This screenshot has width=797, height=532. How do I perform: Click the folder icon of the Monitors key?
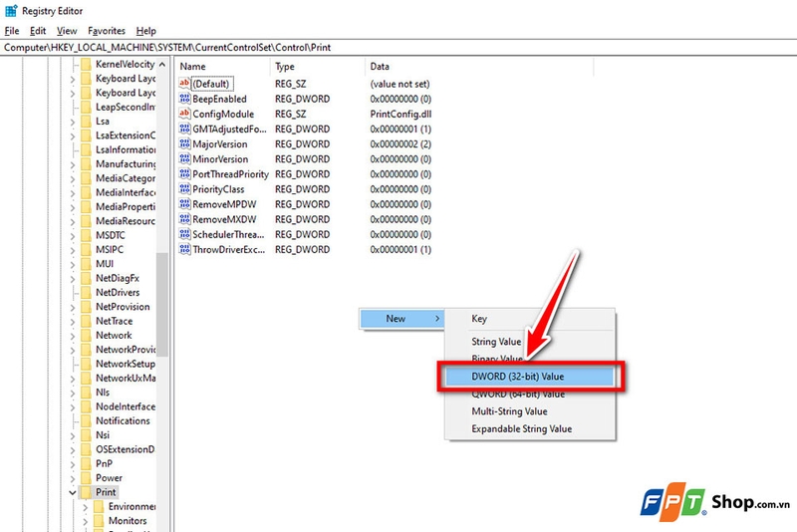[99, 520]
